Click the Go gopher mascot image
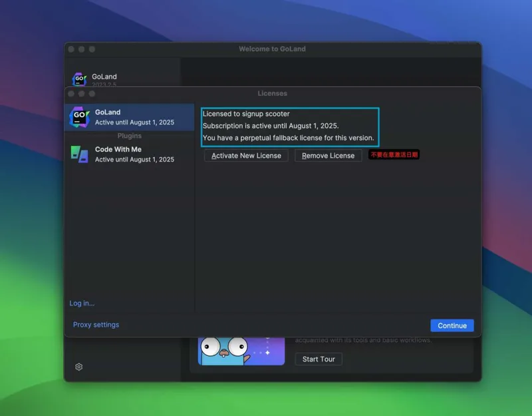 225,350
